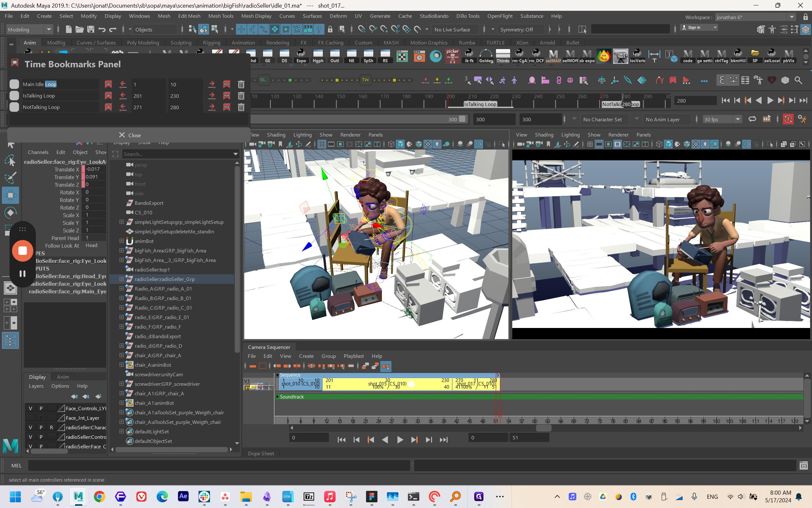The width and height of the screenshot is (812, 508).
Task: Click red frame-range icon for IsTalking Loop
Action: pyautogui.click(x=226, y=96)
